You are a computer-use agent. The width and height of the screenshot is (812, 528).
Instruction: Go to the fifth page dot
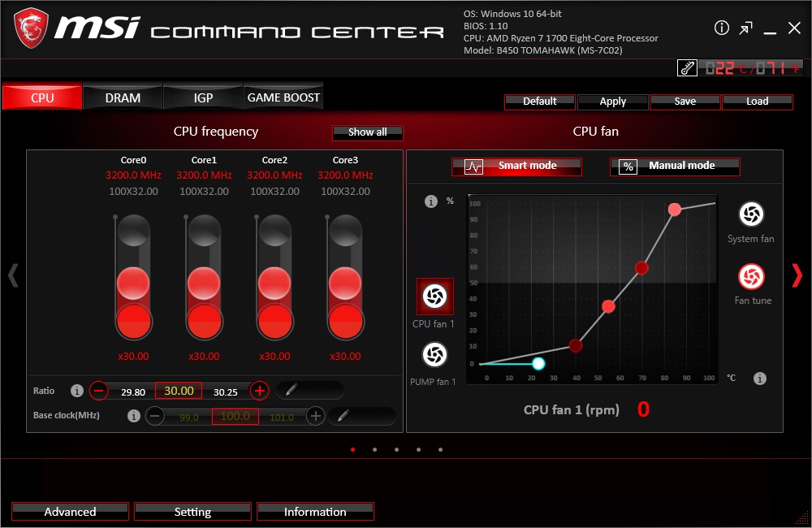[x=441, y=450]
